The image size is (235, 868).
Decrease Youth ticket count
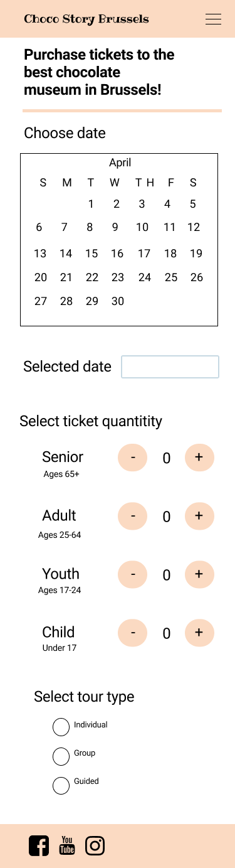coord(133,574)
